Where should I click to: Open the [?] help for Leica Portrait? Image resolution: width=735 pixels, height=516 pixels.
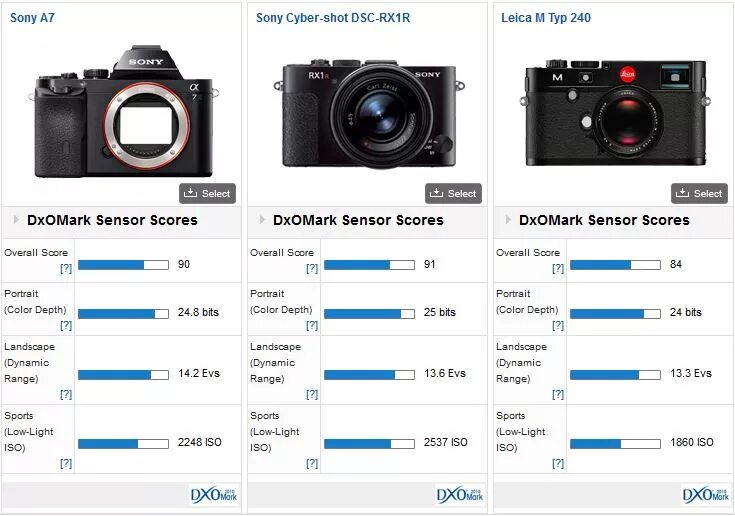click(x=558, y=325)
